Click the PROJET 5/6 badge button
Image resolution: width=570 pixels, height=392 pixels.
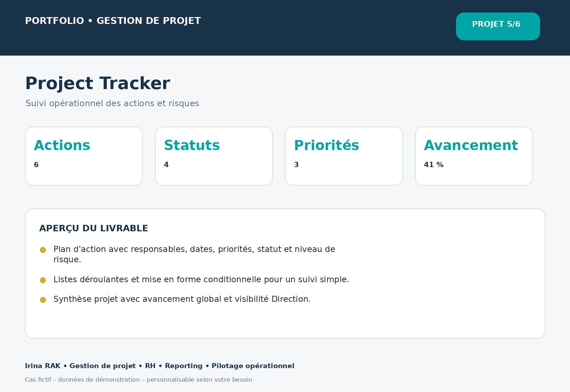[498, 26]
